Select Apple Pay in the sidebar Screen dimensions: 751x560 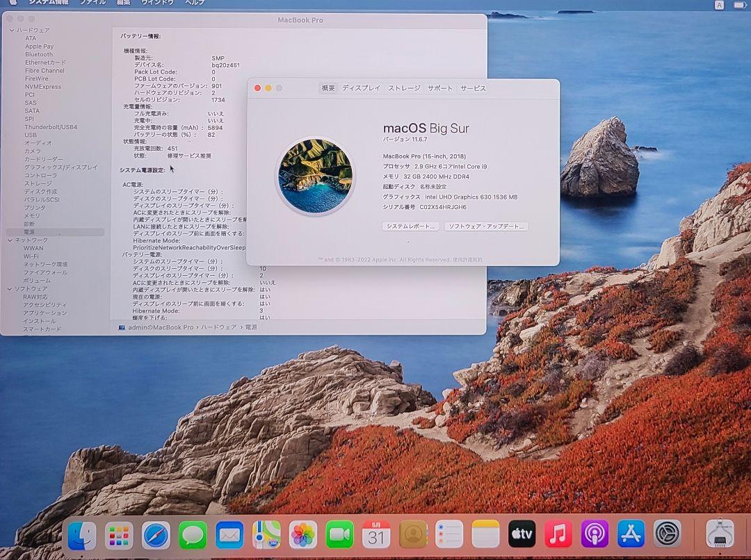pos(39,47)
